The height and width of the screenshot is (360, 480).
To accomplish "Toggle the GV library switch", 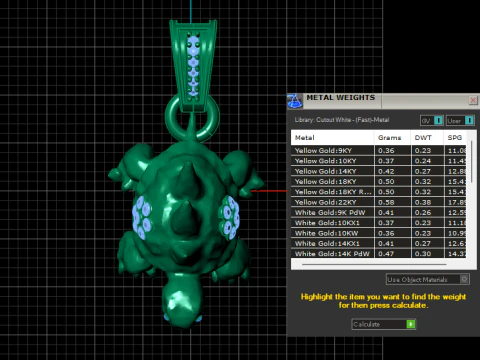I will tap(432, 120).
